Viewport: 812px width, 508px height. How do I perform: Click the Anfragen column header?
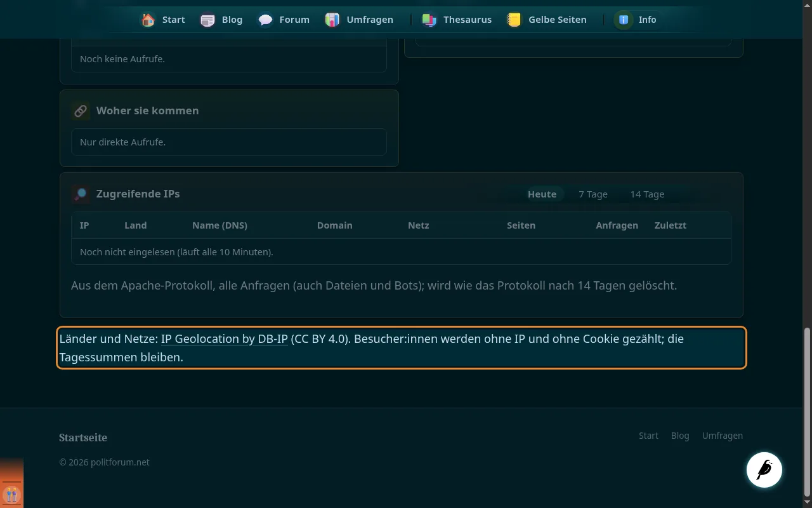click(617, 225)
